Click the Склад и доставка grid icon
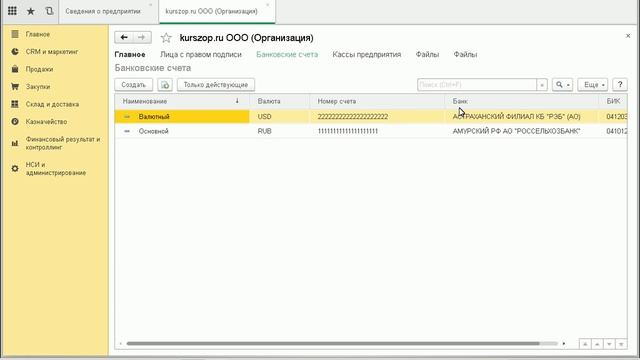 [x=15, y=104]
